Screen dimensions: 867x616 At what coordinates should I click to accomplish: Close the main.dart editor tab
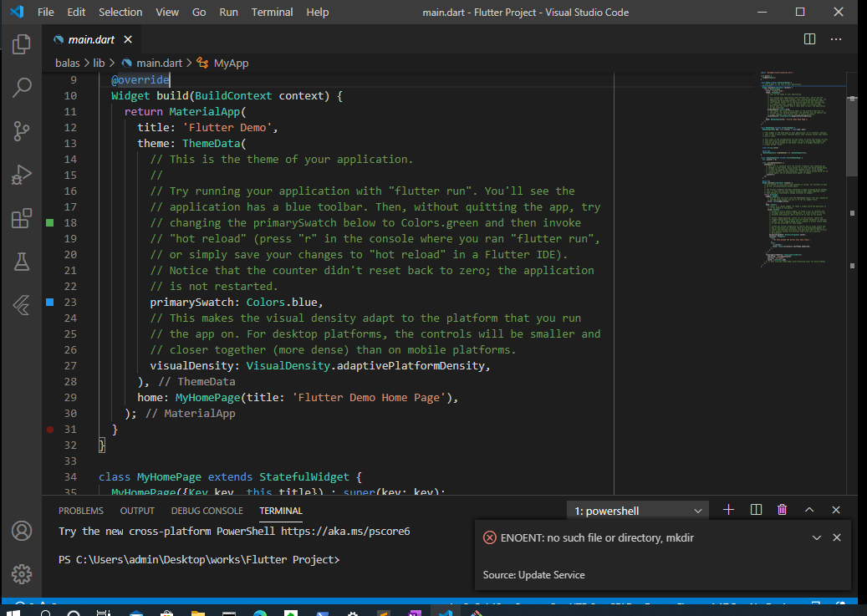128,39
